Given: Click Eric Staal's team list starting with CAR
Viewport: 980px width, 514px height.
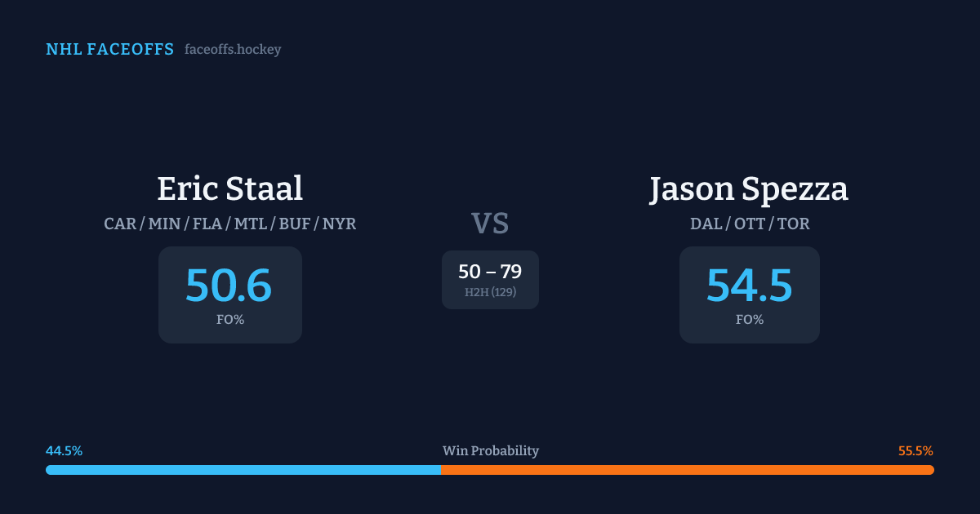Looking at the screenshot, I should (x=229, y=224).
